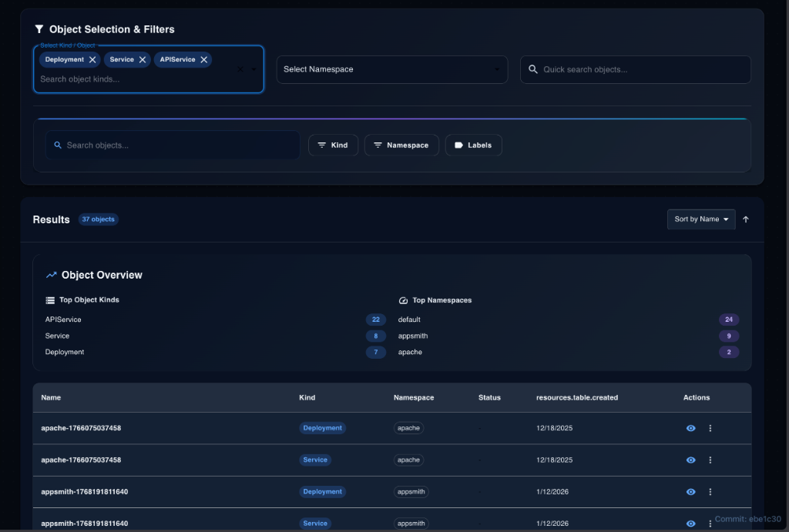This screenshot has height=532, width=789.
Task: Remove the APIService chip from kind selector
Action: coord(204,59)
